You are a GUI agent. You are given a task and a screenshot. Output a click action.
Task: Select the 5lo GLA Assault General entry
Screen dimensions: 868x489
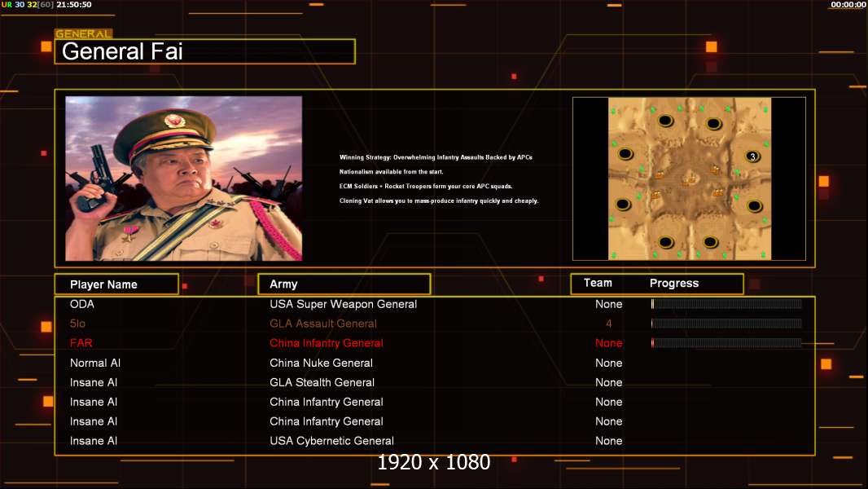click(x=323, y=324)
